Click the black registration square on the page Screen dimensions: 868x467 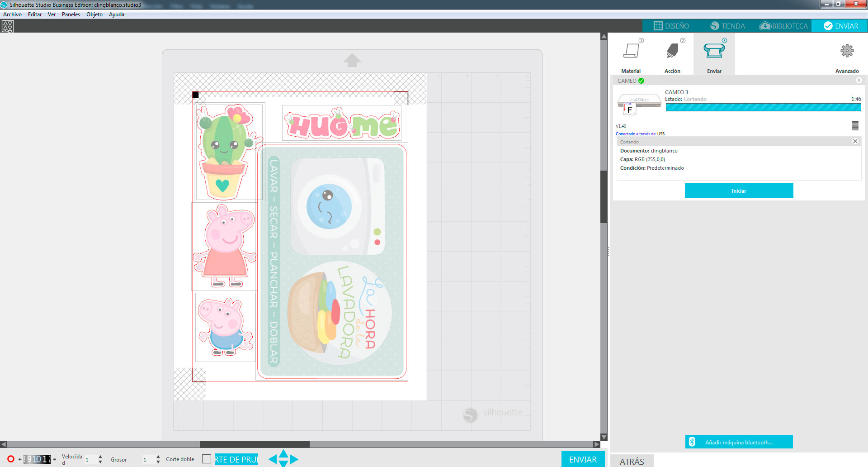pyautogui.click(x=195, y=95)
